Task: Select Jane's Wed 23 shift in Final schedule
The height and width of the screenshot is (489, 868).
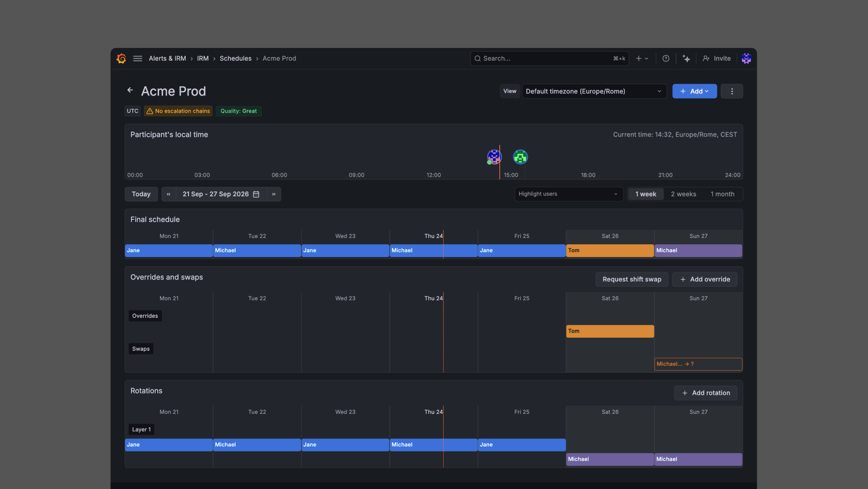Action: click(345, 251)
